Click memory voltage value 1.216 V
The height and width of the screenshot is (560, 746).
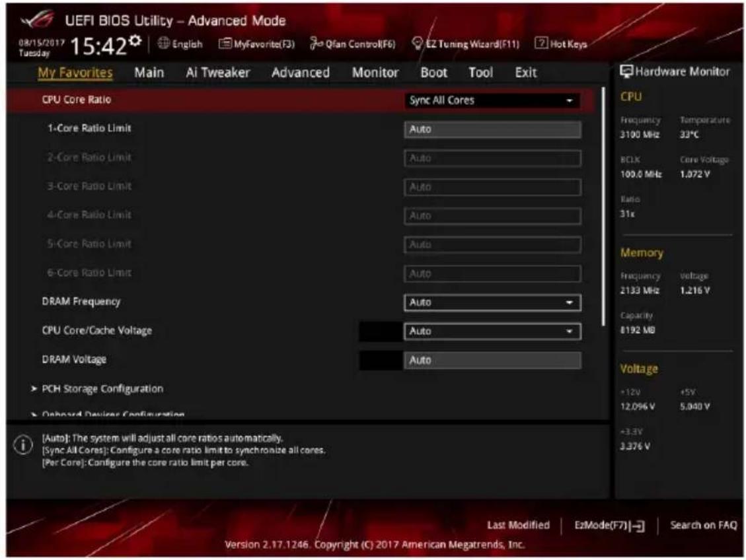click(x=694, y=291)
